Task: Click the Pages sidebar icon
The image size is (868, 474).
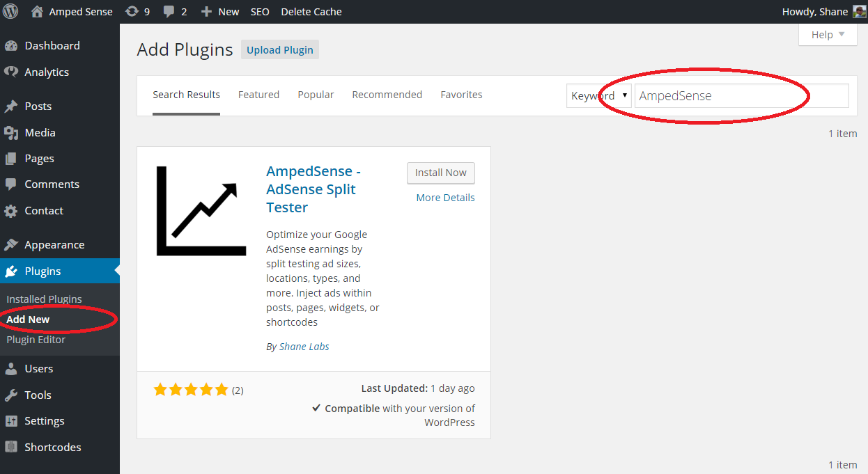Action: [x=11, y=159]
